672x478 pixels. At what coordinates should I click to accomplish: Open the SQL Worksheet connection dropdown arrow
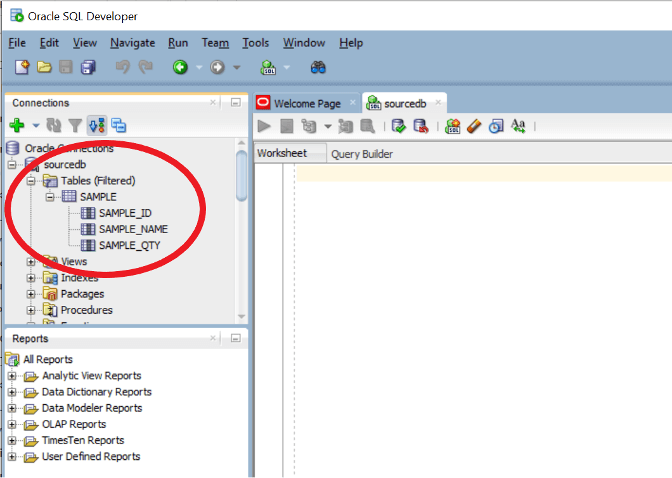point(287,68)
